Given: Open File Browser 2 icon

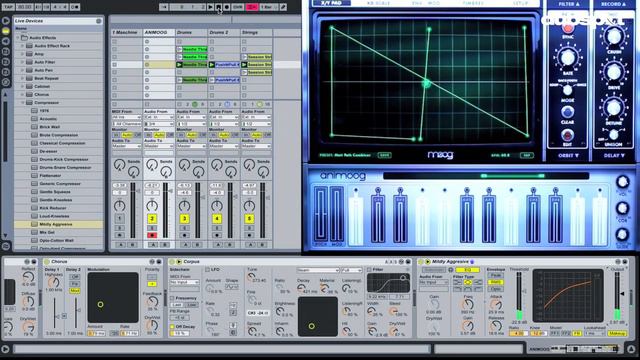Looking at the screenshot, I should pos(5,62).
